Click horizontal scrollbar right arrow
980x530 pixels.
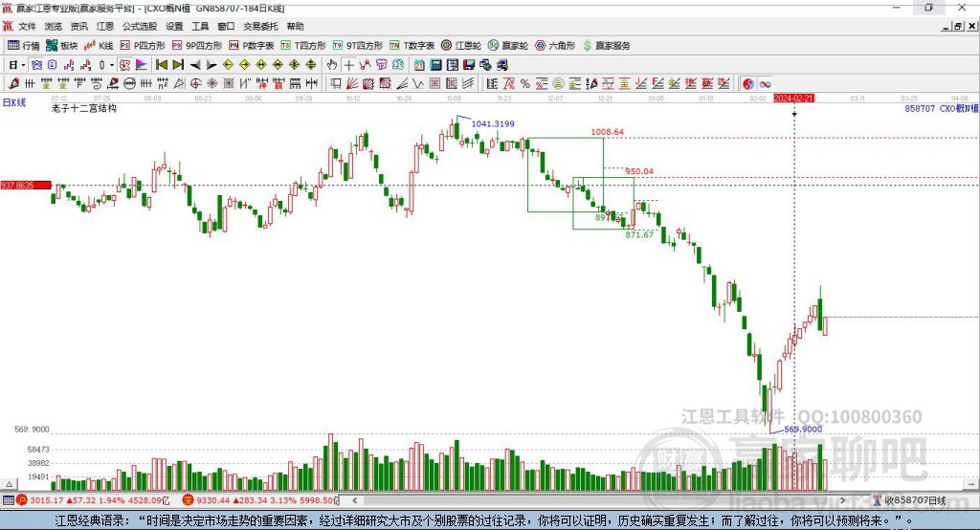[x=842, y=500]
